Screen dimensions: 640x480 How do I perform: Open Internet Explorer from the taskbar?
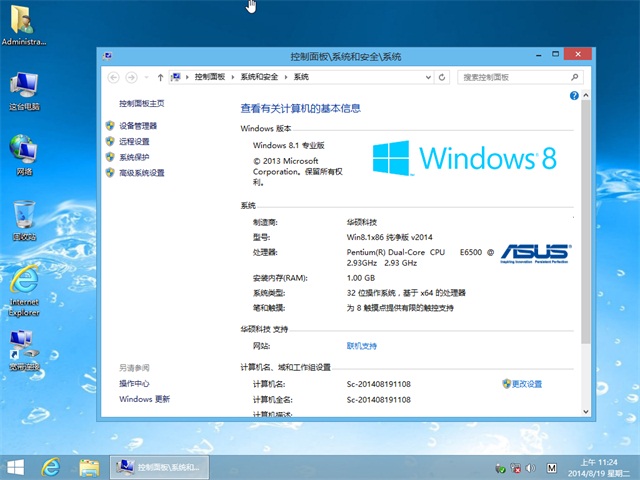51,466
